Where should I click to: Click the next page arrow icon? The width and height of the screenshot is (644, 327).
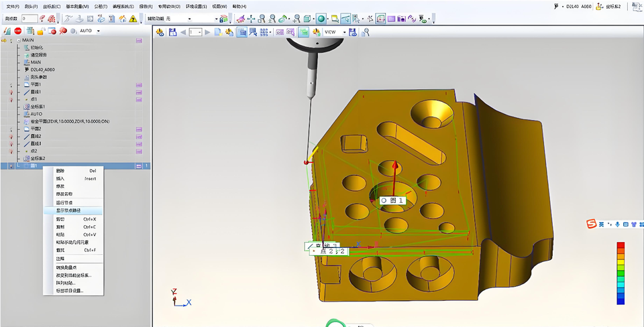[207, 32]
